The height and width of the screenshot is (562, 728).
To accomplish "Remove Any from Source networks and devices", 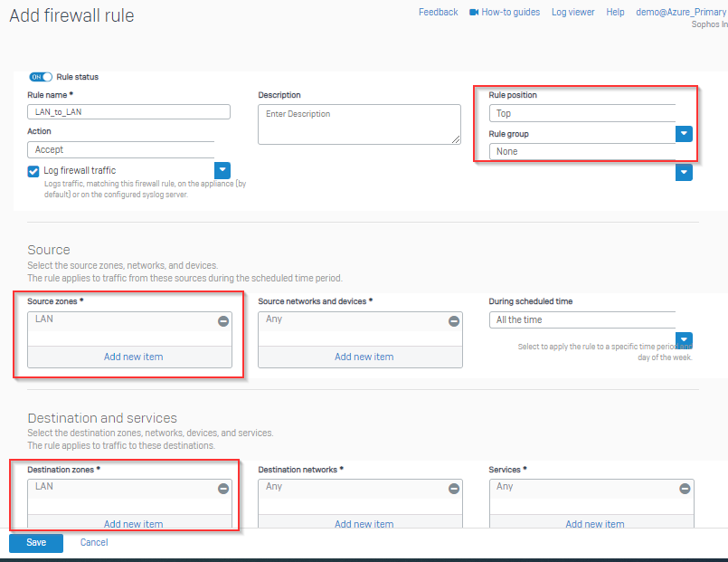I will [454, 321].
